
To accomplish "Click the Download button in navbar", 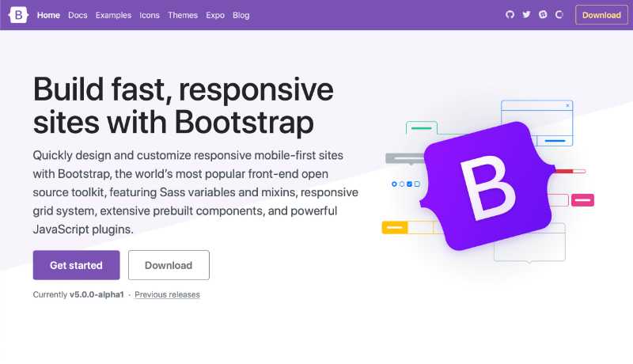I will click(x=601, y=15).
